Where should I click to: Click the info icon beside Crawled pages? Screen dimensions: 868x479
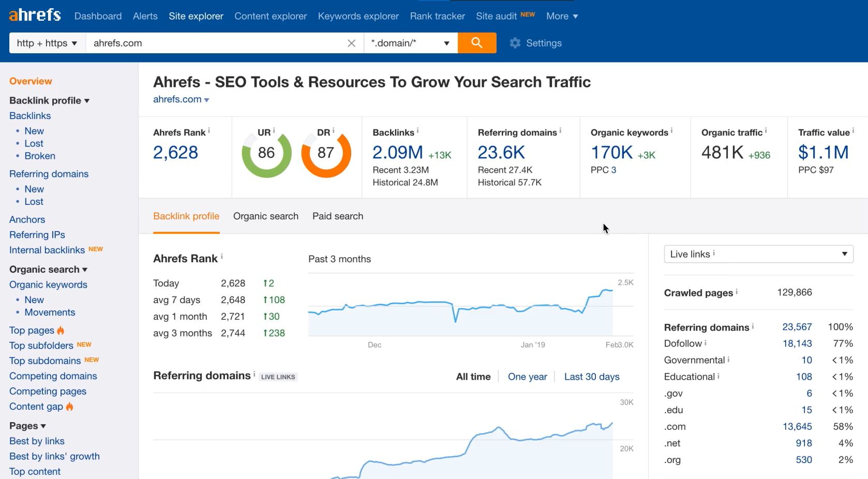(737, 292)
